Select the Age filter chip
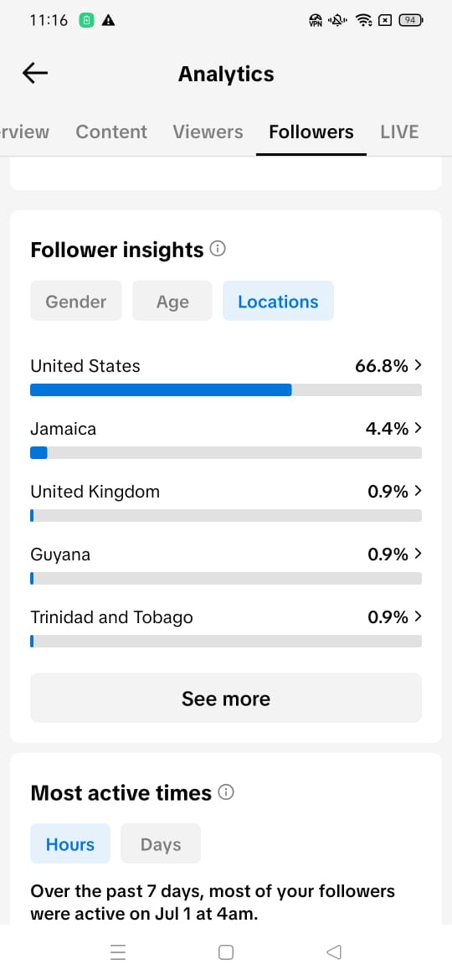 [x=172, y=302]
